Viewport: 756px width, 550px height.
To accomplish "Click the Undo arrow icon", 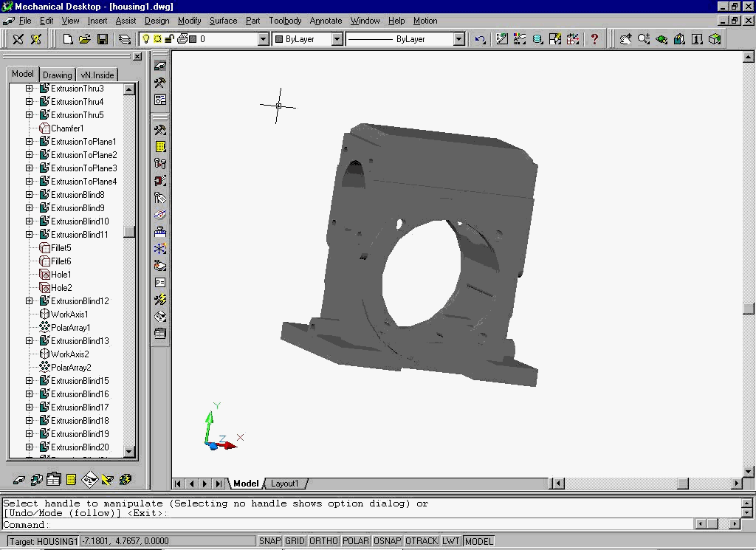I will coord(480,40).
